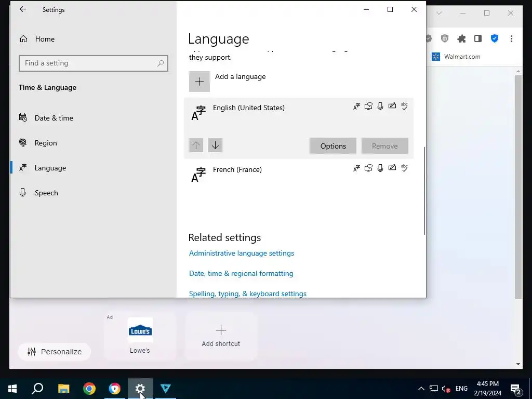Open the Lowe's shortcut tile
Viewport: 532px width, 399px height.
[x=140, y=336]
